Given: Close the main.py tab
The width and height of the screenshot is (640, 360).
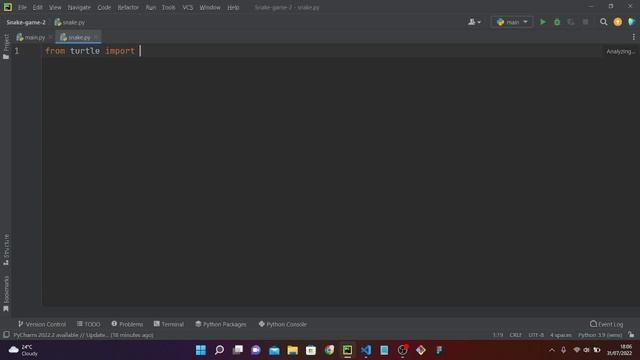Looking at the screenshot, I should tap(51, 38).
